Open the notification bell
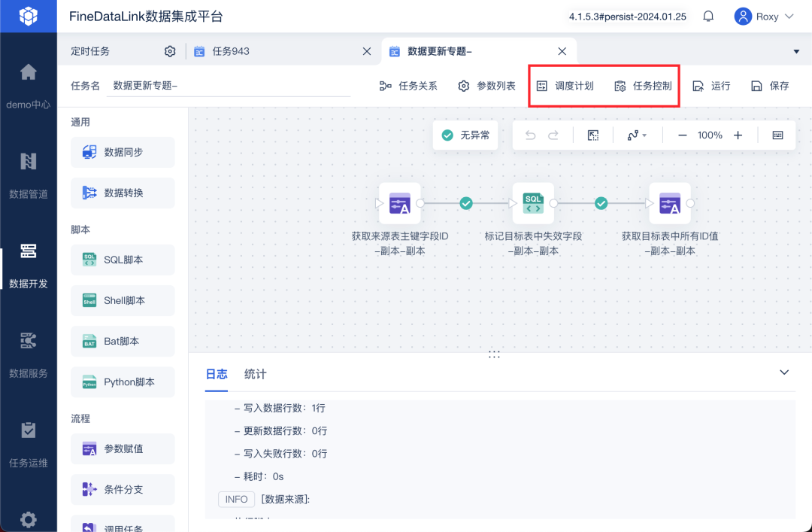 point(708,17)
